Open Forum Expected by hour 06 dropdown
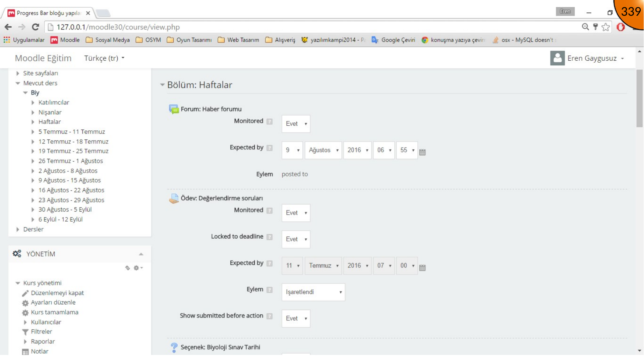644x362 pixels. pyautogui.click(x=384, y=150)
